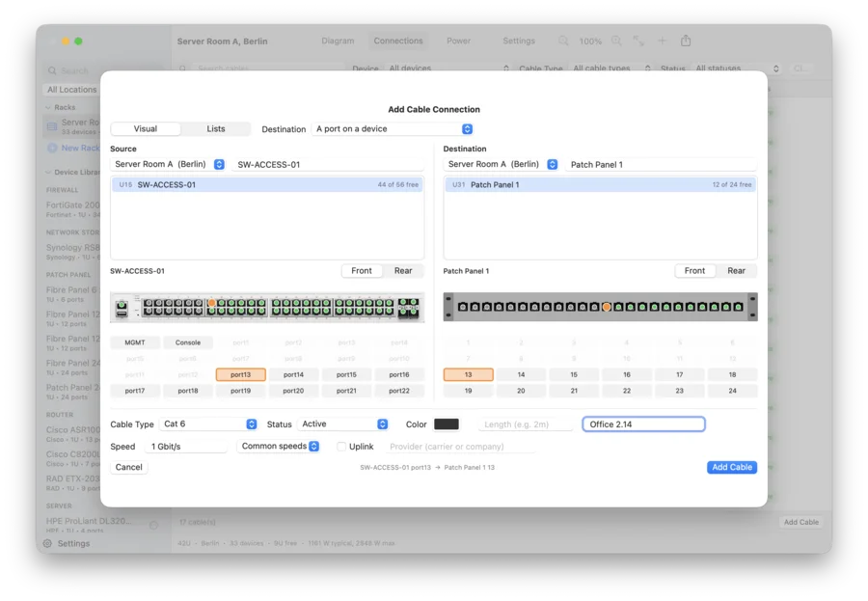Viewport: 868px width, 601px height.
Task: Open the All cable types filter dropdown
Action: click(x=611, y=68)
